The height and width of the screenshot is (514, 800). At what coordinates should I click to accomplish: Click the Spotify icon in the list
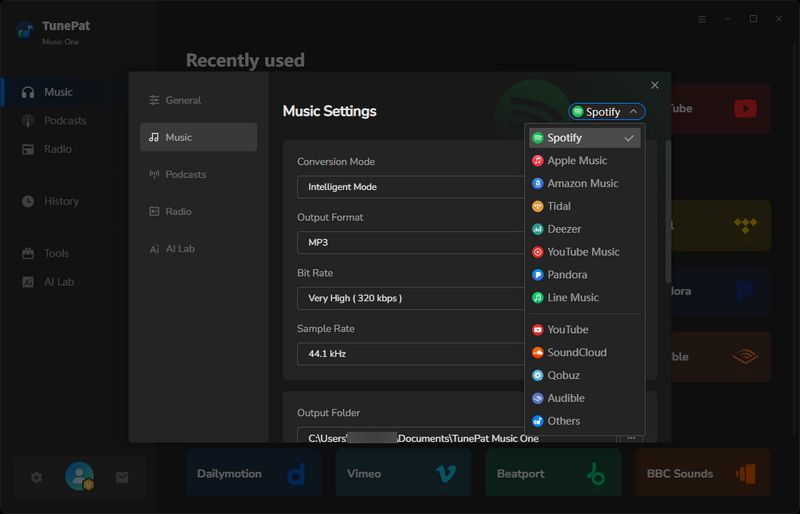(x=537, y=138)
